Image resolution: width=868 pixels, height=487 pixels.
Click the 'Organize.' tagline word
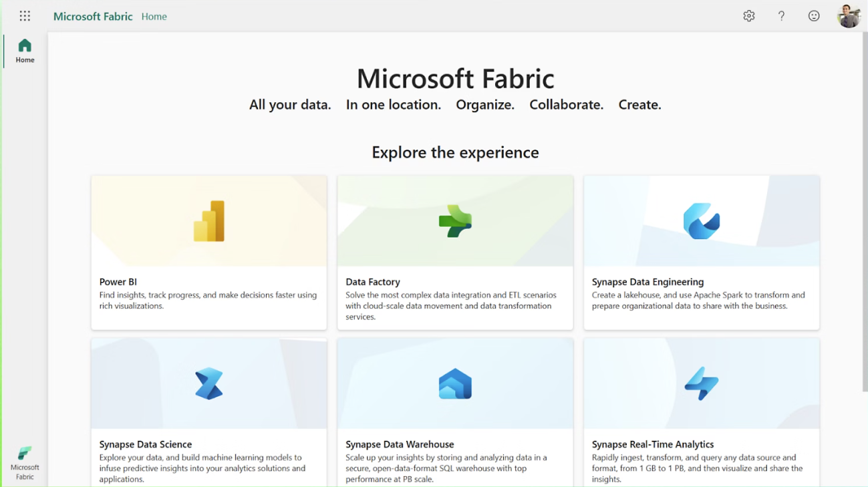pos(485,105)
